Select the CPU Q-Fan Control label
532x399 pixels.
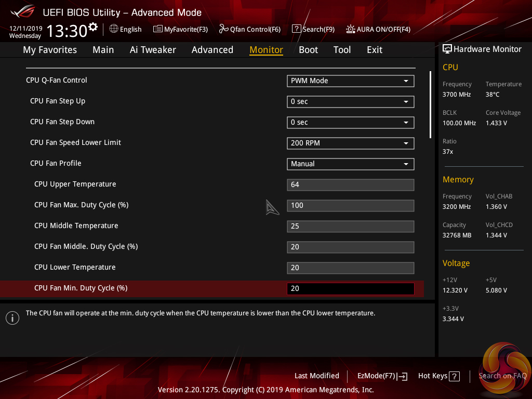click(56, 80)
